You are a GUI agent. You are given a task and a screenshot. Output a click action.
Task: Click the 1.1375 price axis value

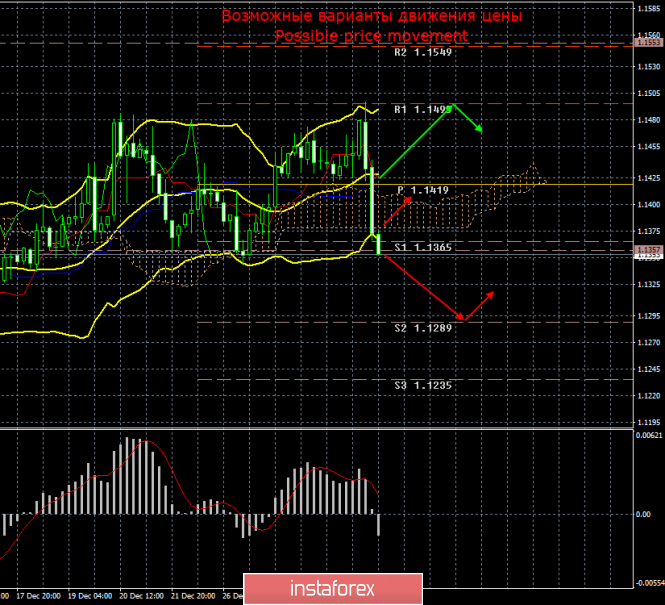649,231
